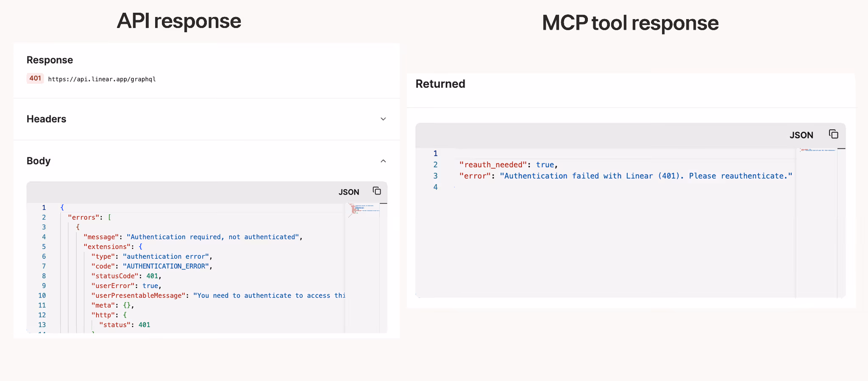The height and width of the screenshot is (381, 868).
Task: Click line number 4 in MCP response
Action: click(435, 187)
